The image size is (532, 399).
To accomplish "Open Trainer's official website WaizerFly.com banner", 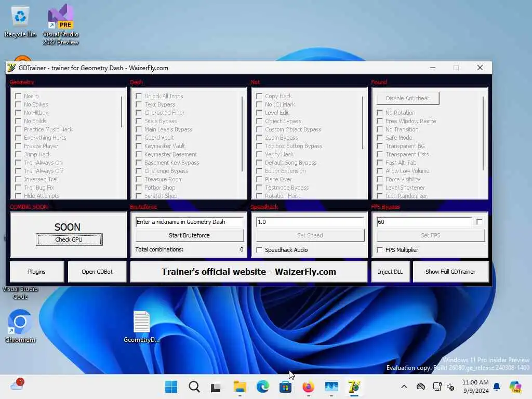I will [x=249, y=272].
